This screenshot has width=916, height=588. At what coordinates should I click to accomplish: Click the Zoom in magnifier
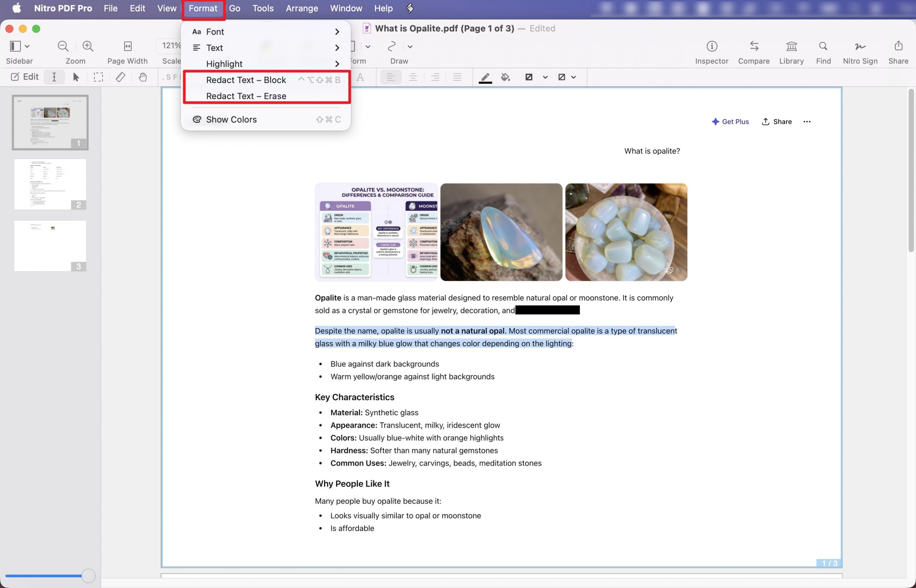point(88,46)
